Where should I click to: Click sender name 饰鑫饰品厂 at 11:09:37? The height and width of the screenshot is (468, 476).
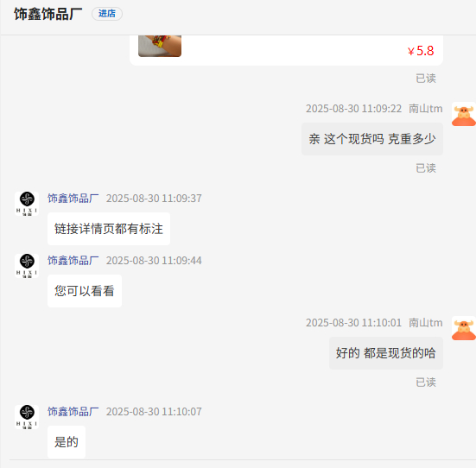(x=73, y=199)
